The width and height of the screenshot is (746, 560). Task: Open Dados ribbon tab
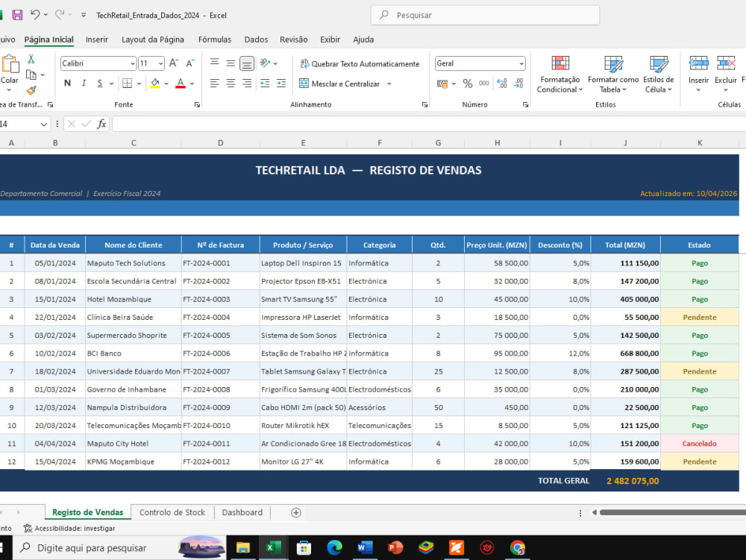256,40
